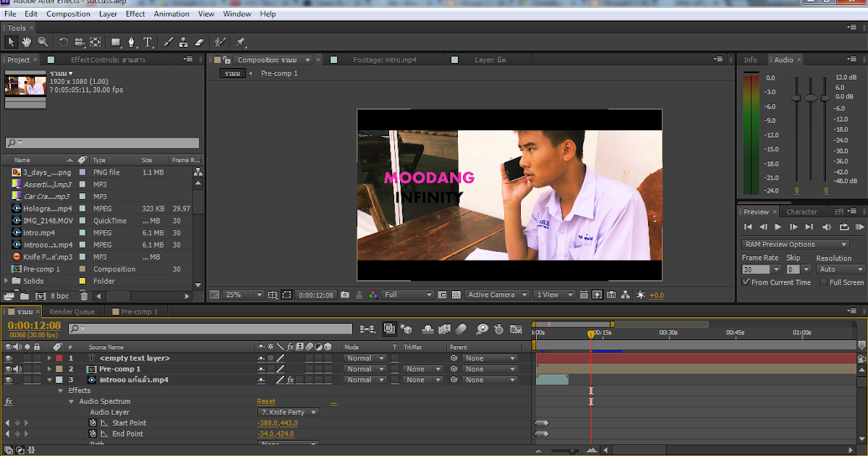Toggle visibility of the intro.mp4 layer
868x456 pixels.
[x=7, y=379]
